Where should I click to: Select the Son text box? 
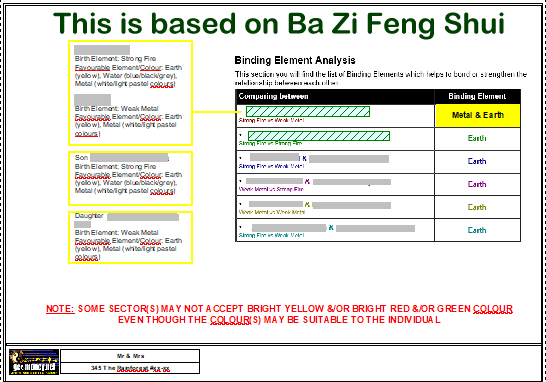[x=130, y=178]
